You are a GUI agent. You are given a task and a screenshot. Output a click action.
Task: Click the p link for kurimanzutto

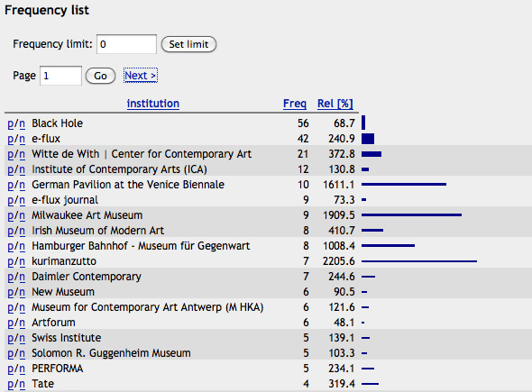(x=11, y=262)
